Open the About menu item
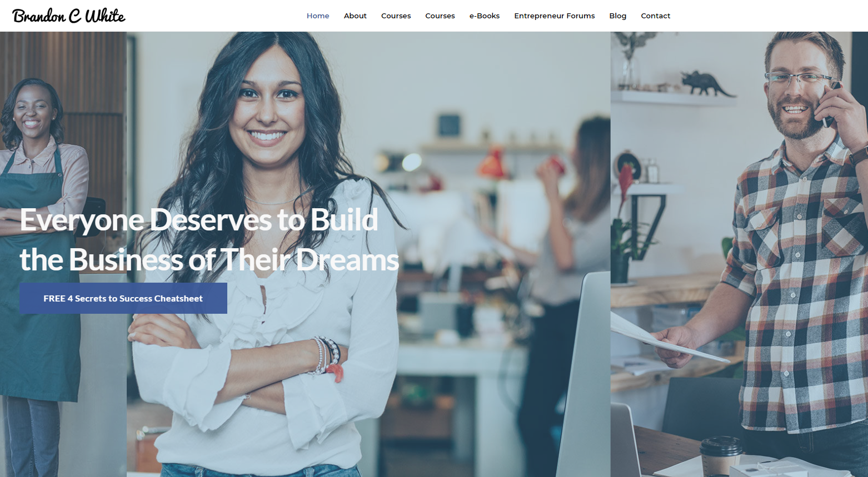This screenshot has width=868, height=477. (355, 16)
